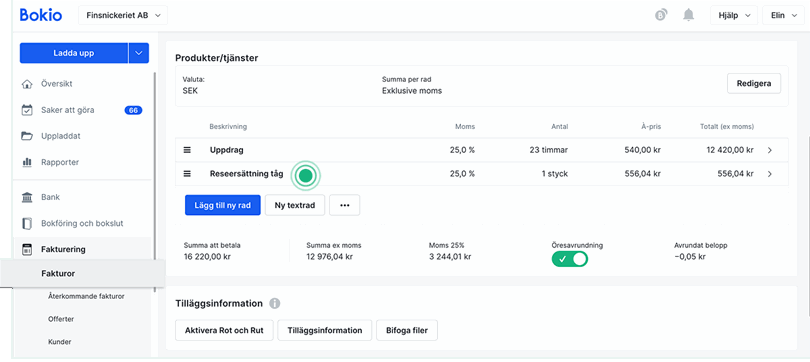Screen dimensions: 810x362
Task: Open the Hjälp dropdown
Action: coord(734,15)
